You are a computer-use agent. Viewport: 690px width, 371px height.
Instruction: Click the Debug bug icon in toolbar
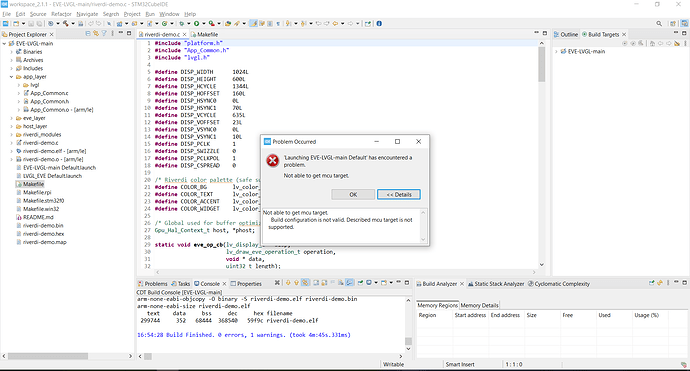coord(181,23)
